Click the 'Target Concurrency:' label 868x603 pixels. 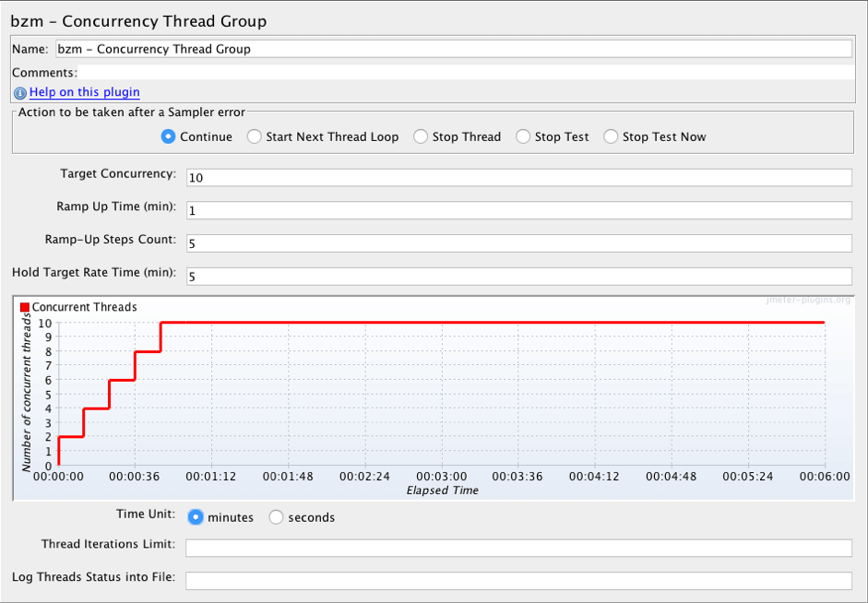[118, 173]
